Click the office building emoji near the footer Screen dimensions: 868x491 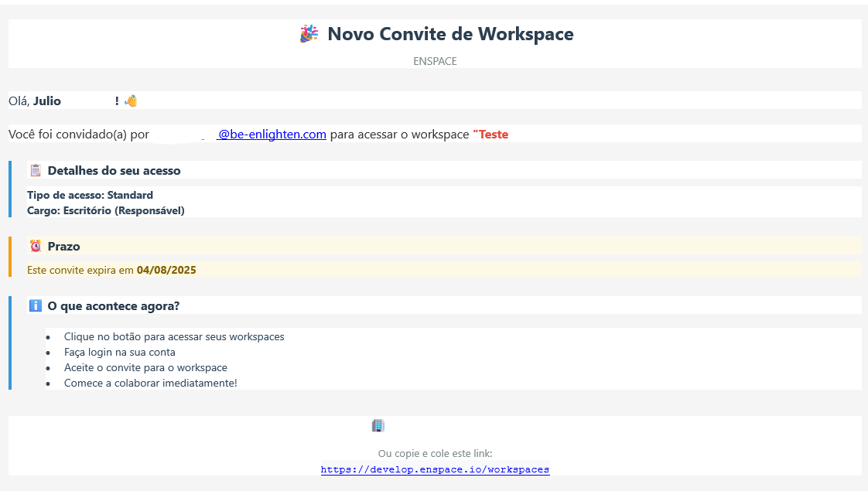coord(377,425)
